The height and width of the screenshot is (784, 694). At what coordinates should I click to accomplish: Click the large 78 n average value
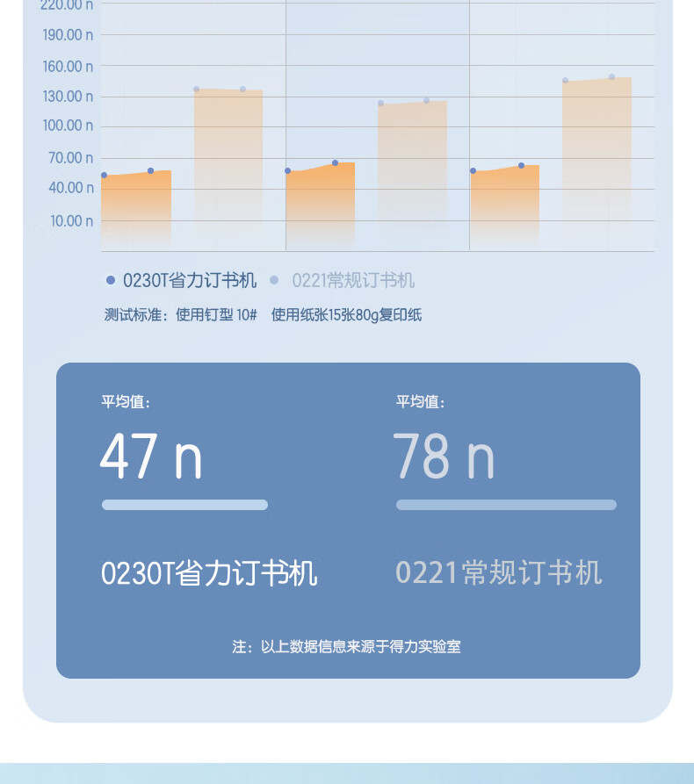click(x=444, y=456)
